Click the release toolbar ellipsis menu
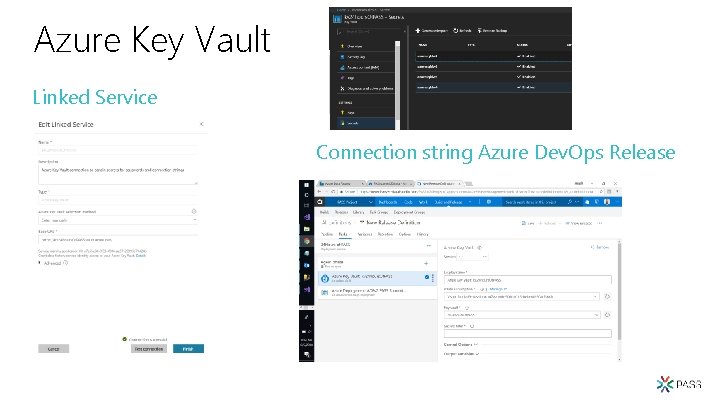Screen dimensions: 720x405 [x=600, y=223]
